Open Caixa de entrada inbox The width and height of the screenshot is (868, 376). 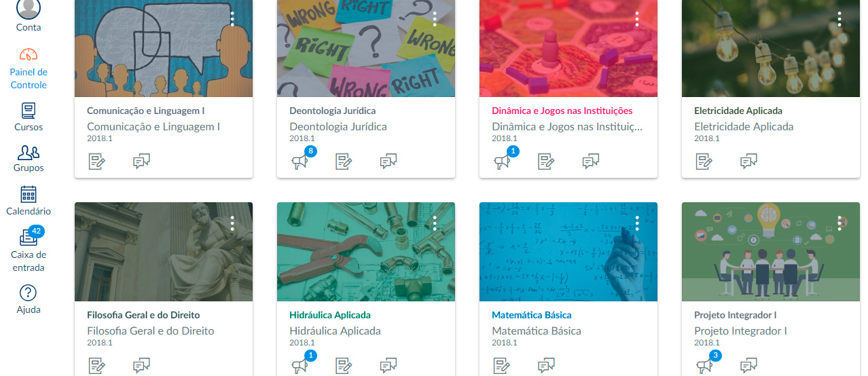coord(29,250)
